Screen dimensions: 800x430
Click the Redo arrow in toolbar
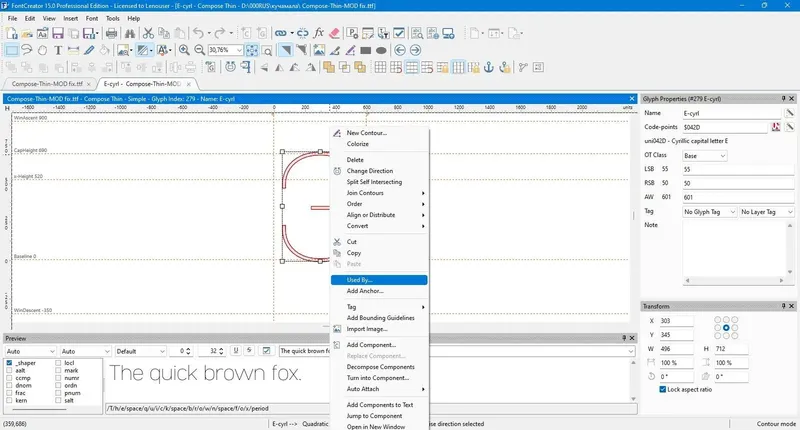click(x=219, y=34)
